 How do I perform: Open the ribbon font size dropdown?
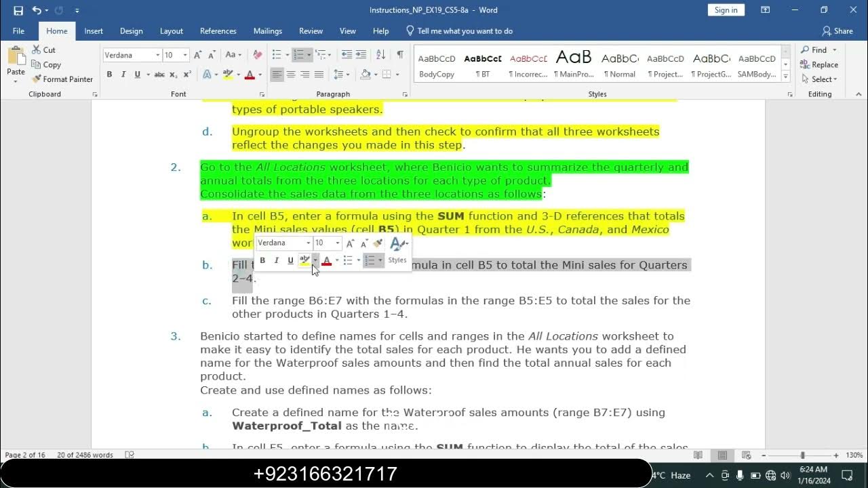pyautogui.click(x=186, y=55)
